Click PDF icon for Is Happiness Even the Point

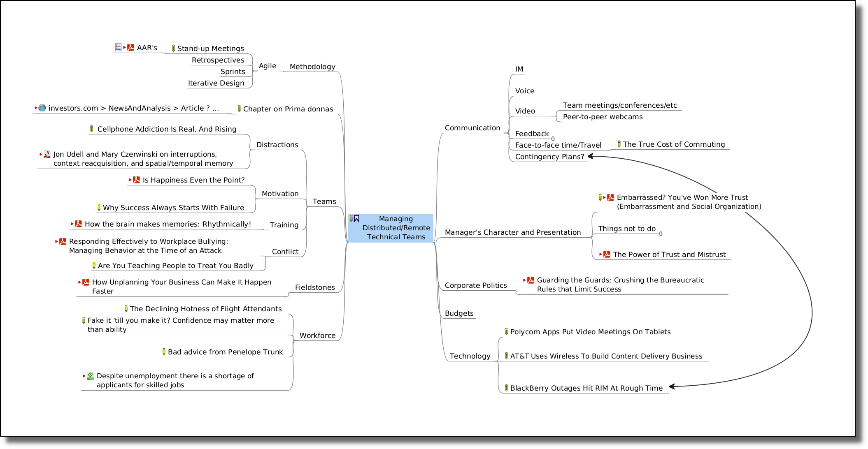click(136, 180)
